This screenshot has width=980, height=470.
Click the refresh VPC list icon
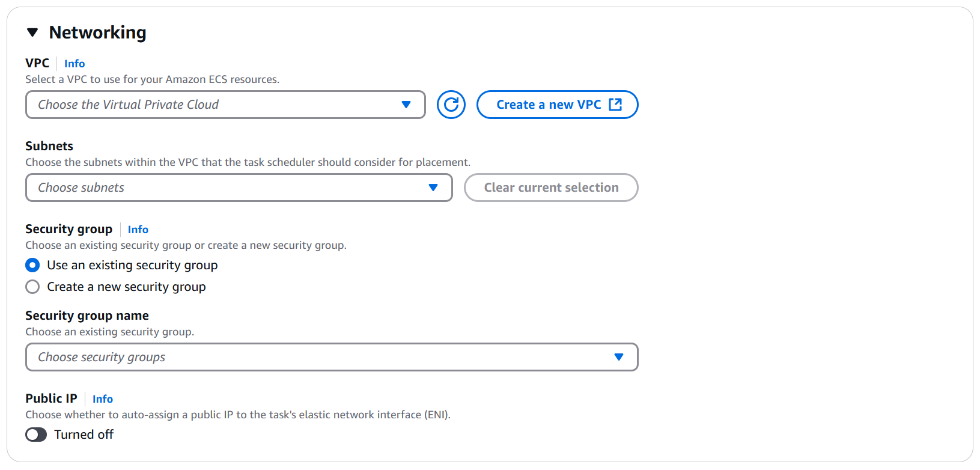451,105
